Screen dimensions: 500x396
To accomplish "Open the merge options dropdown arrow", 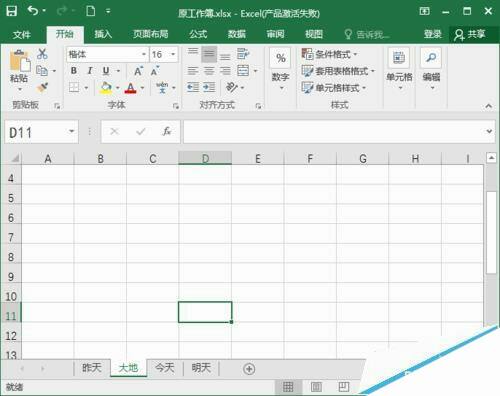I will 255,71.
